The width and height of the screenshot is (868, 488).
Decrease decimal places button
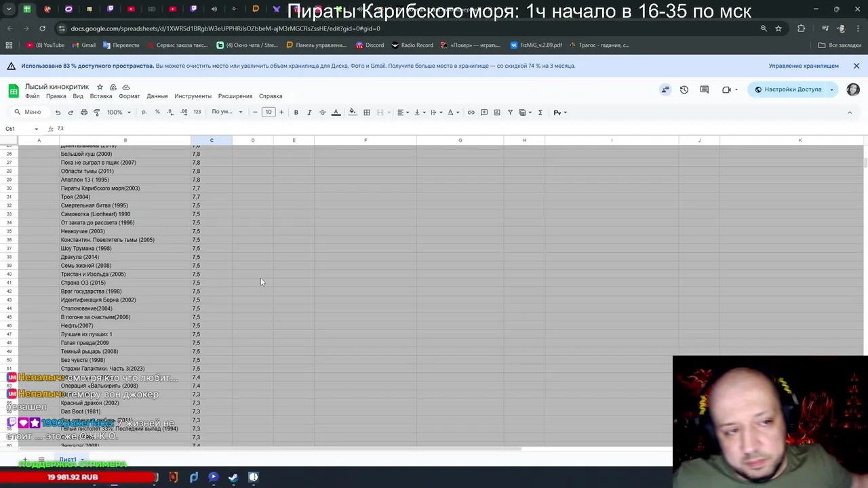tap(170, 113)
